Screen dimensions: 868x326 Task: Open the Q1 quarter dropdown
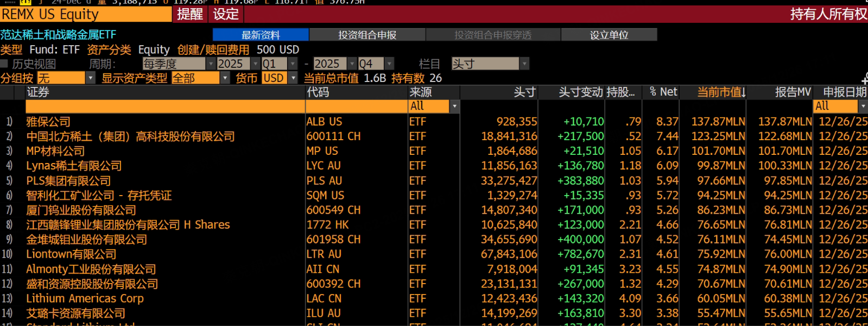[279, 64]
